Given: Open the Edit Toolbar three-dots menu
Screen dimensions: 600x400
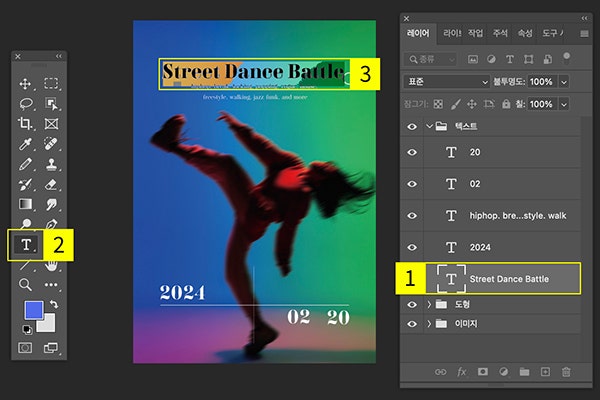Looking at the screenshot, I should (x=51, y=285).
